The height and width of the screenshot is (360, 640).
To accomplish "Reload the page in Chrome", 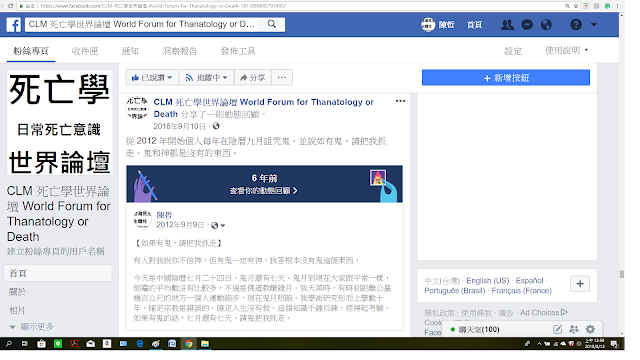I will [11, 6].
